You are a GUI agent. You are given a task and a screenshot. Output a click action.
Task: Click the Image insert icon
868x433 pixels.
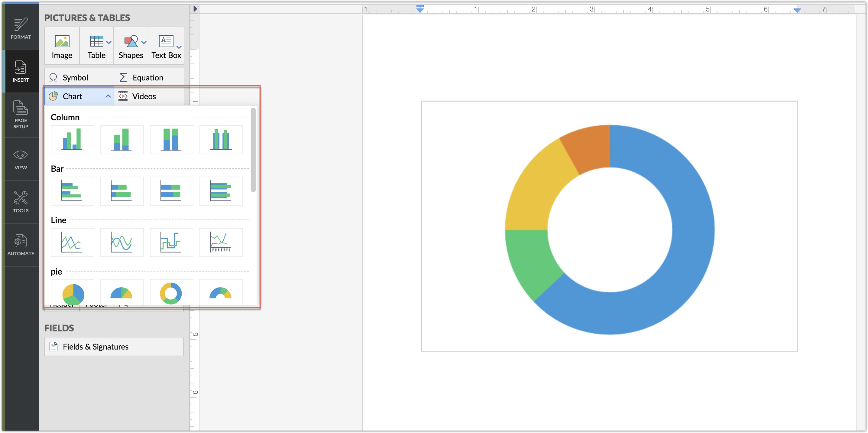[x=62, y=46]
